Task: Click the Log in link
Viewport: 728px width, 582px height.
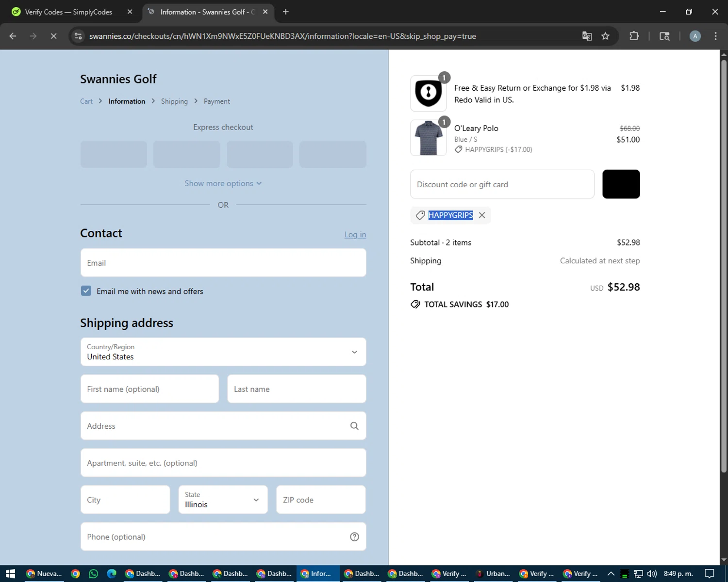Action: [x=355, y=235]
